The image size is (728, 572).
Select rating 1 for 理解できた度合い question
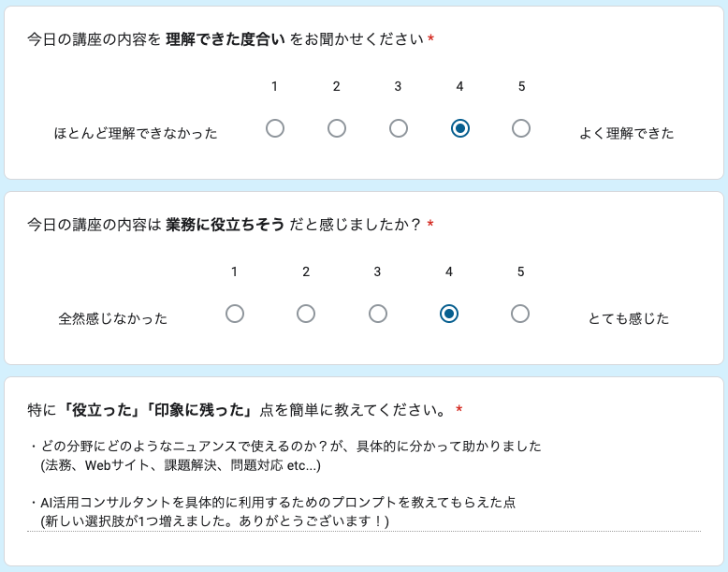click(x=275, y=128)
